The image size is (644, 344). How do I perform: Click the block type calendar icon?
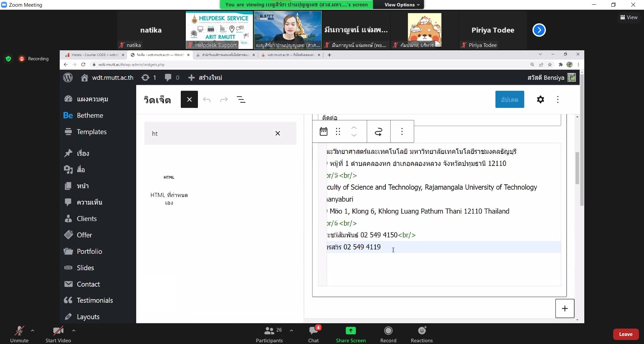(x=323, y=131)
